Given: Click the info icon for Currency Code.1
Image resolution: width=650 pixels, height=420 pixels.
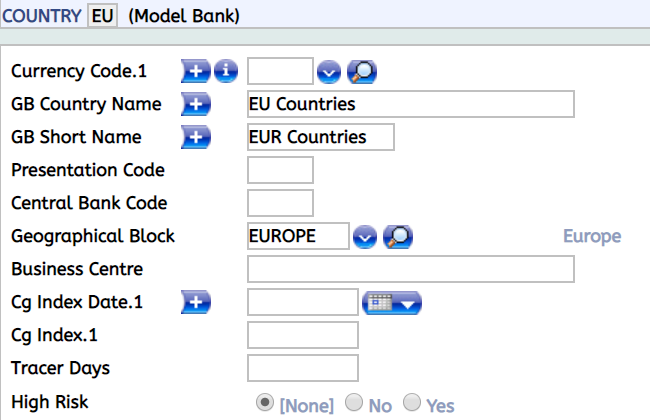Looking at the screenshot, I should click(226, 71).
